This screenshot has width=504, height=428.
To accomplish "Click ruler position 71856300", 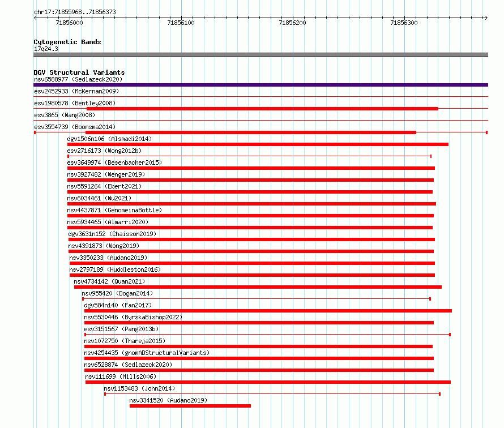I will pyautogui.click(x=404, y=23).
